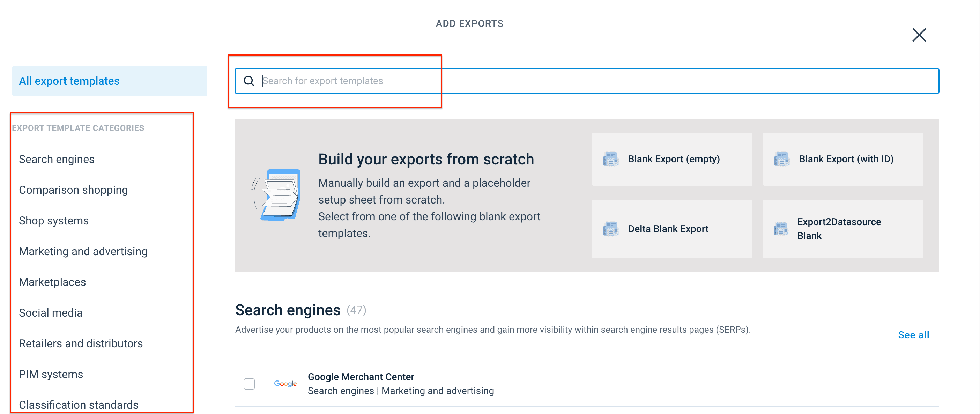This screenshot has width=980, height=414.
Task: Click the Google logo icon
Action: pyautogui.click(x=285, y=384)
